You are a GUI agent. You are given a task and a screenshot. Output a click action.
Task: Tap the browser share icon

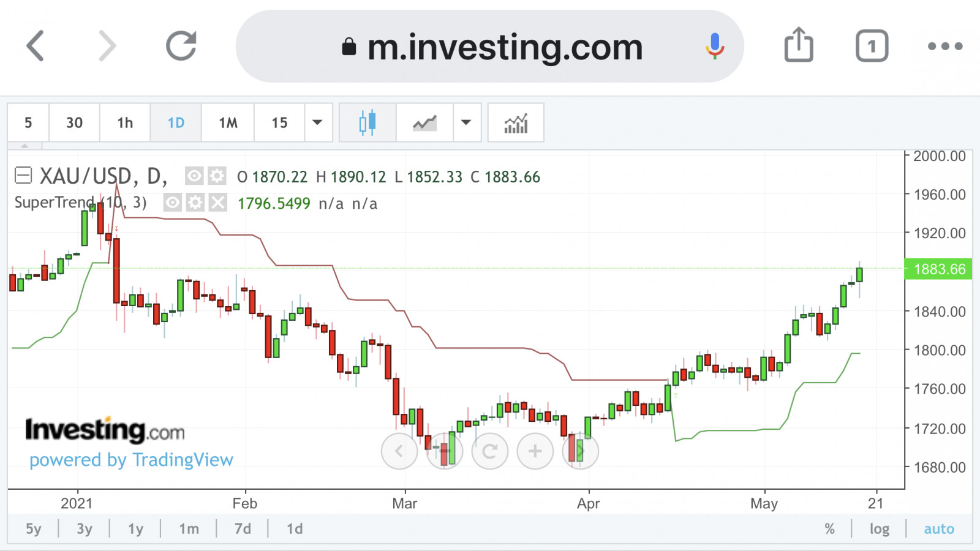799,45
